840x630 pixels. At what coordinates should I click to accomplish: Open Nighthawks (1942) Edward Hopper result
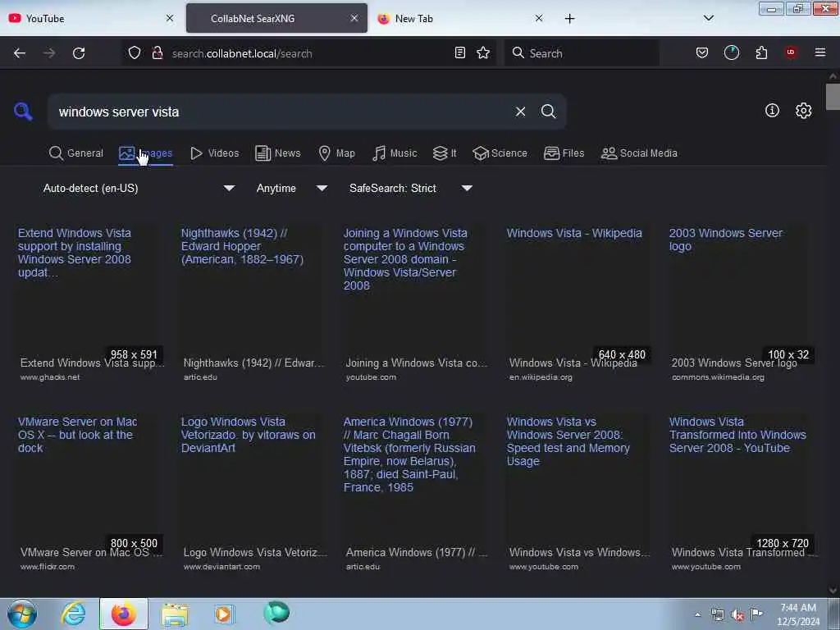tap(252, 303)
